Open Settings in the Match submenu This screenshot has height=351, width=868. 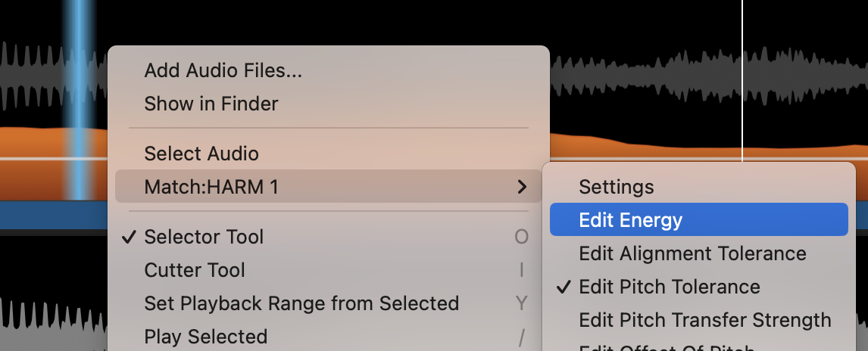[616, 187]
